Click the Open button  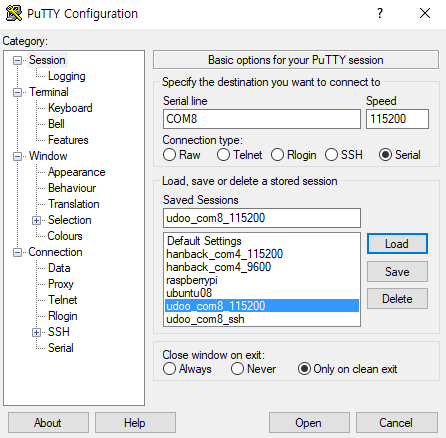tap(309, 423)
